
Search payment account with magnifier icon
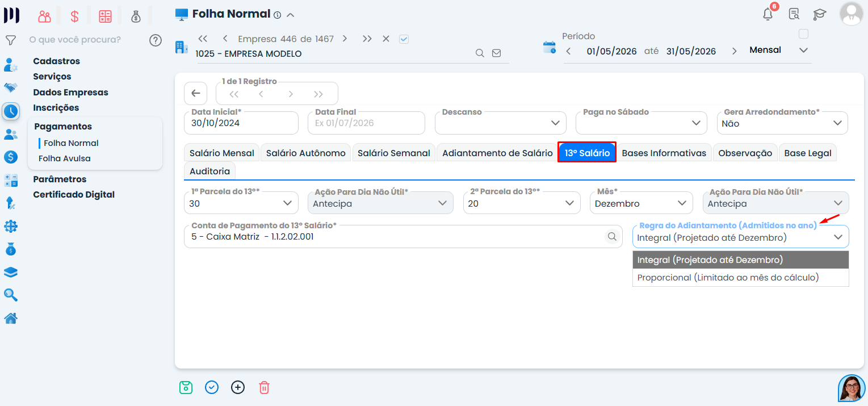coord(612,237)
